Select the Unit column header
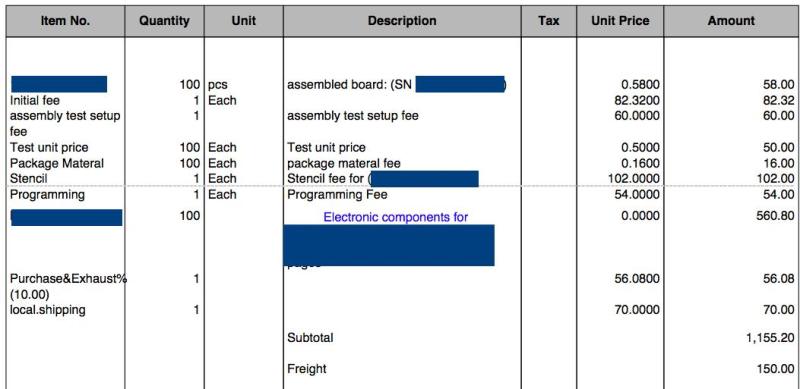 pos(243,21)
